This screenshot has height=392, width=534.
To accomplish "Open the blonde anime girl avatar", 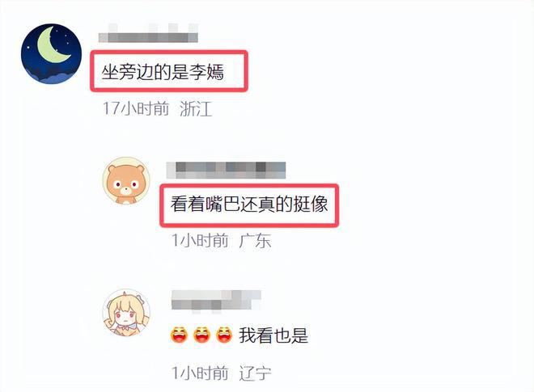I will [126, 313].
